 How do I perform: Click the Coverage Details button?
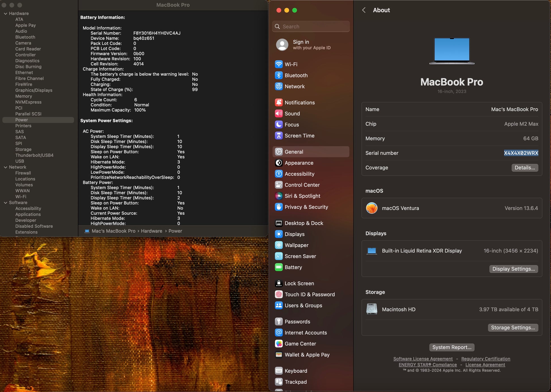coord(524,168)
